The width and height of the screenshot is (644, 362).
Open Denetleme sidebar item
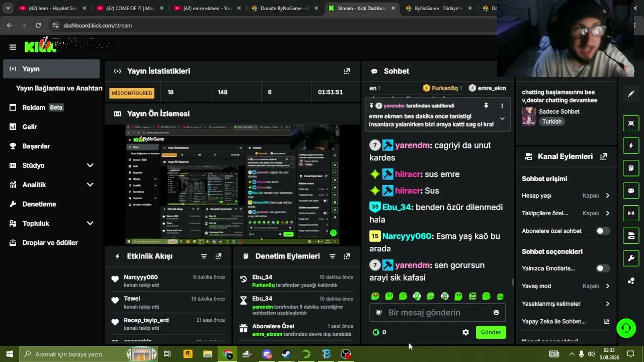(x=51, y=204)
